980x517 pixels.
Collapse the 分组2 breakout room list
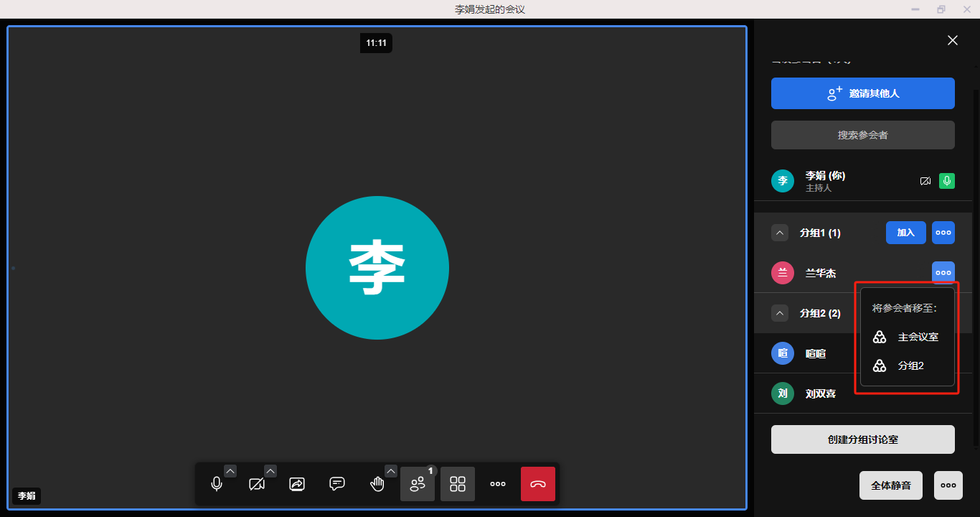(780, 313)
